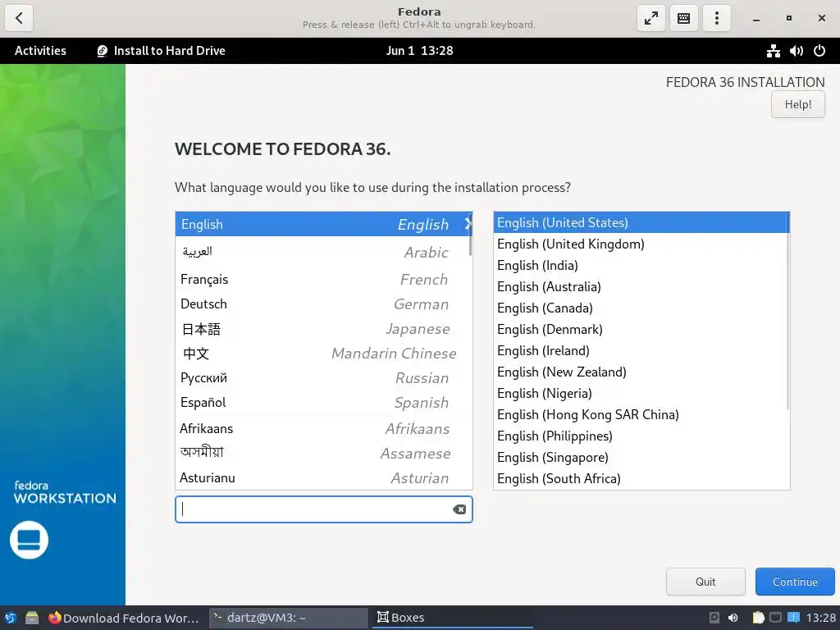
Task: Select Español (Spanish) language
Action: click(323, 402)
